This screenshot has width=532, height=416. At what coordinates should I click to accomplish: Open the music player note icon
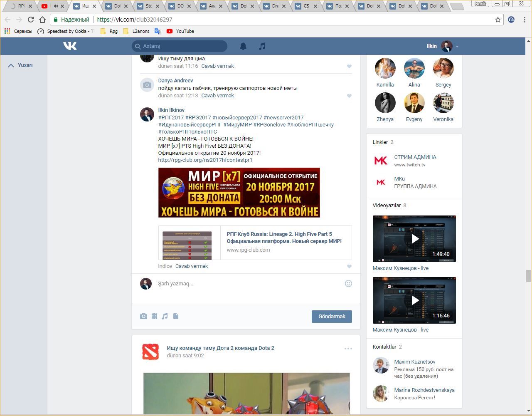tap(262, 46)
